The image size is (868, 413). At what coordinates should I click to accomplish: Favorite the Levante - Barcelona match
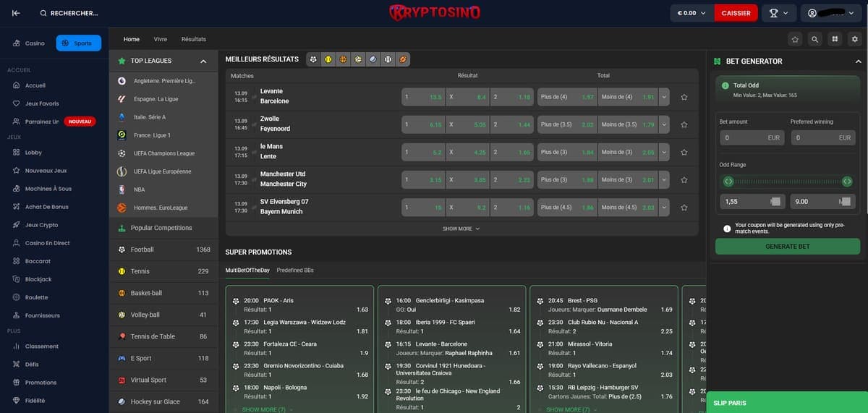[x=684, y=97]
